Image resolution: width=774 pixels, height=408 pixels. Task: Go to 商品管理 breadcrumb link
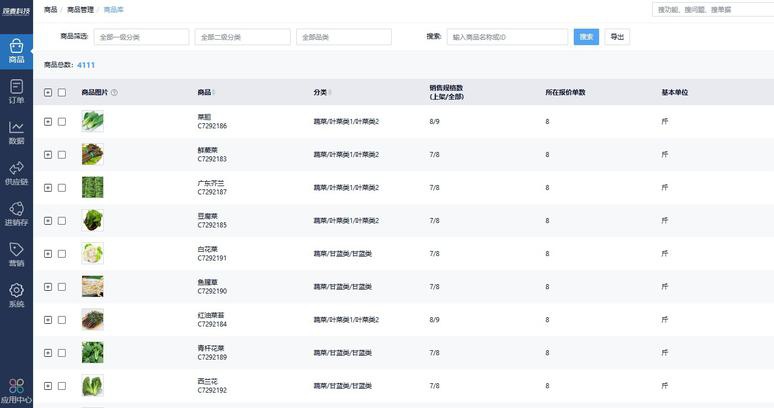coord(80,9)
